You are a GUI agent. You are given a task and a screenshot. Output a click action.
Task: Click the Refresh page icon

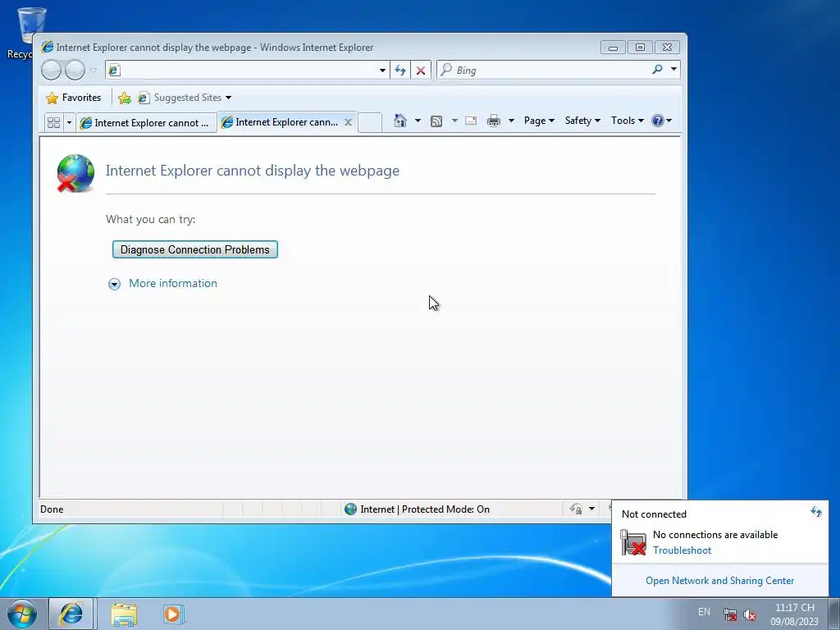[400, 71]
